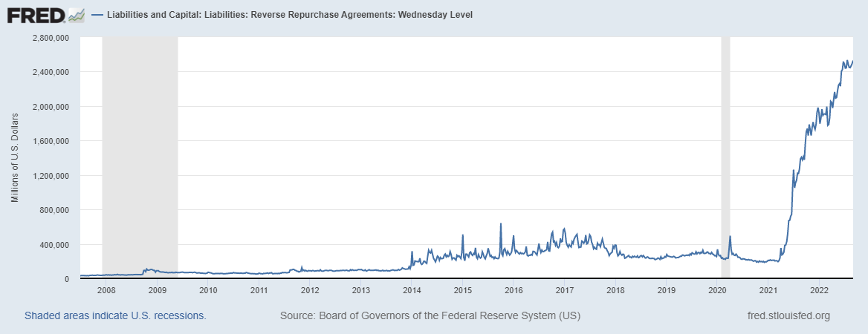The image size is (868, 334).
Task: Click the blue legend line marker
Action: tap(98, 15)
